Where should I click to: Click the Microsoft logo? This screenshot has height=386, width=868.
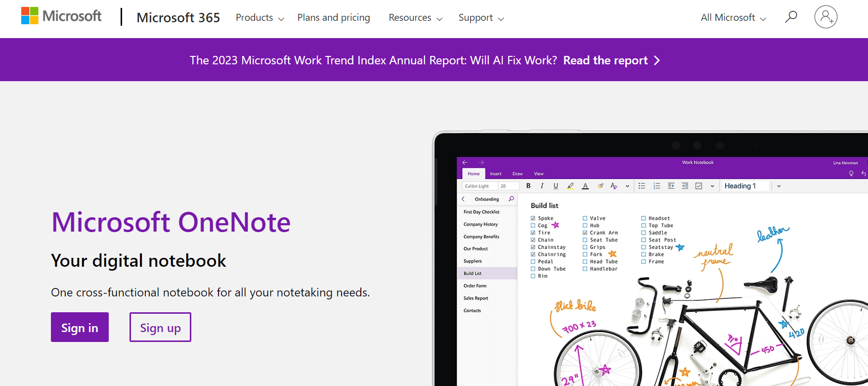coord(61,16)
